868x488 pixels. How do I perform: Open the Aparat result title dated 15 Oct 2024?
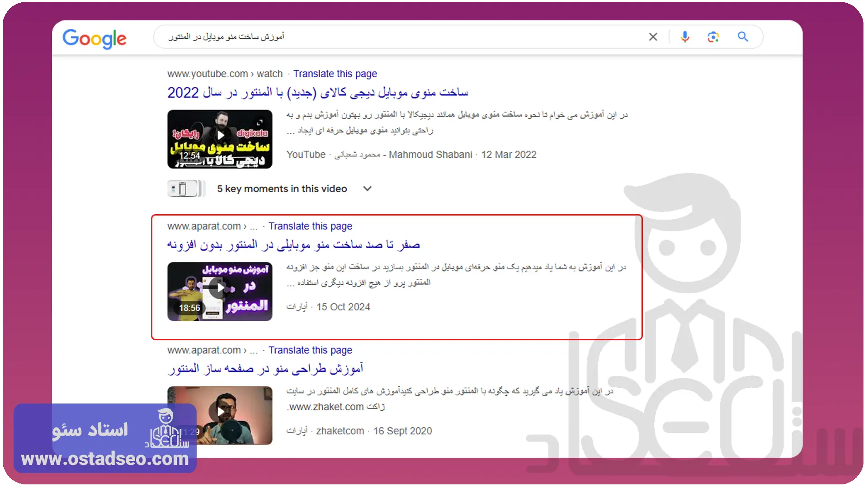pos(293,245)
